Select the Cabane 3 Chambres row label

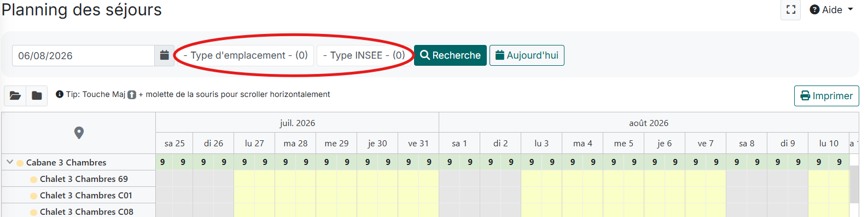[x=66, y=163]
